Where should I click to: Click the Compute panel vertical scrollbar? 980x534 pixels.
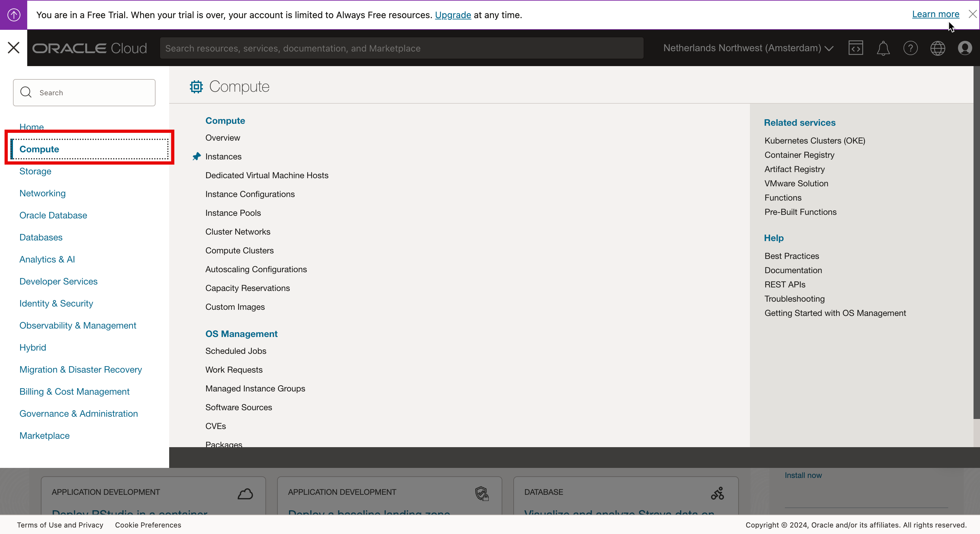point(976,243)
